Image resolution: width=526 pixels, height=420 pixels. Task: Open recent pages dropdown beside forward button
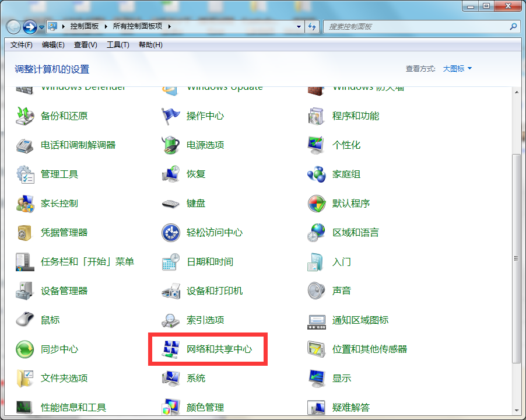click(x=41, y=27)
